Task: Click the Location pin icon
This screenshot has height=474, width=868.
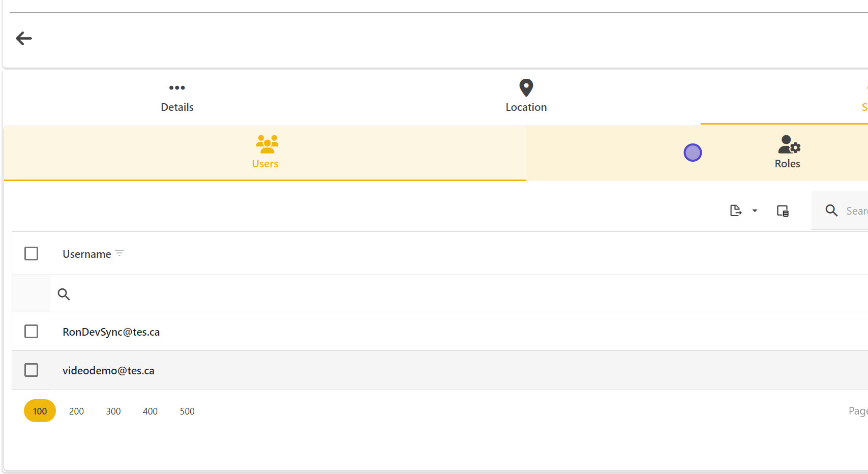Action: pos(526,87)
